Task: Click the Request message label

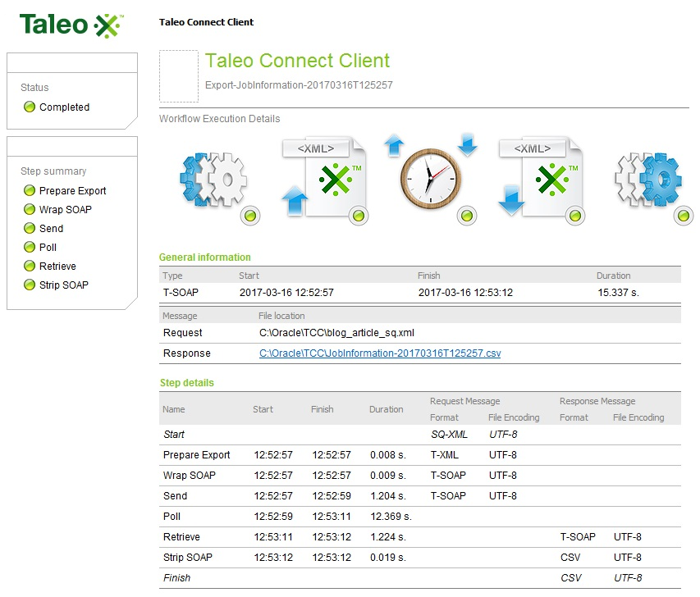Action: click(182, 332)
